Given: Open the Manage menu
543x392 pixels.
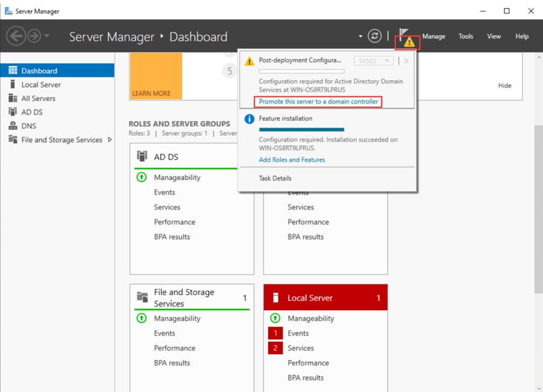Looking at the screenshot, I should coord(433,36).
